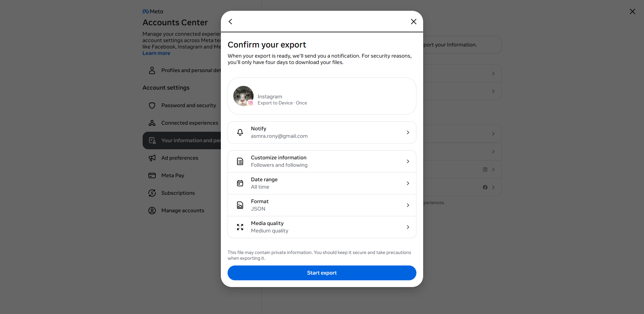Click the background row chevron beside the Facebook icon
Viewport: 644px width, 314px height.
(x=493, y=187)
